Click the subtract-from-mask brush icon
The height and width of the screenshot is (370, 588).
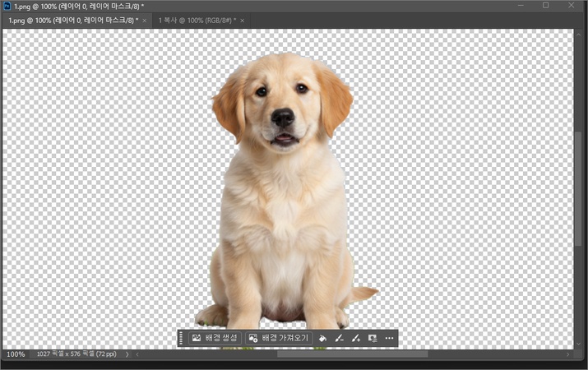[339, 338]
